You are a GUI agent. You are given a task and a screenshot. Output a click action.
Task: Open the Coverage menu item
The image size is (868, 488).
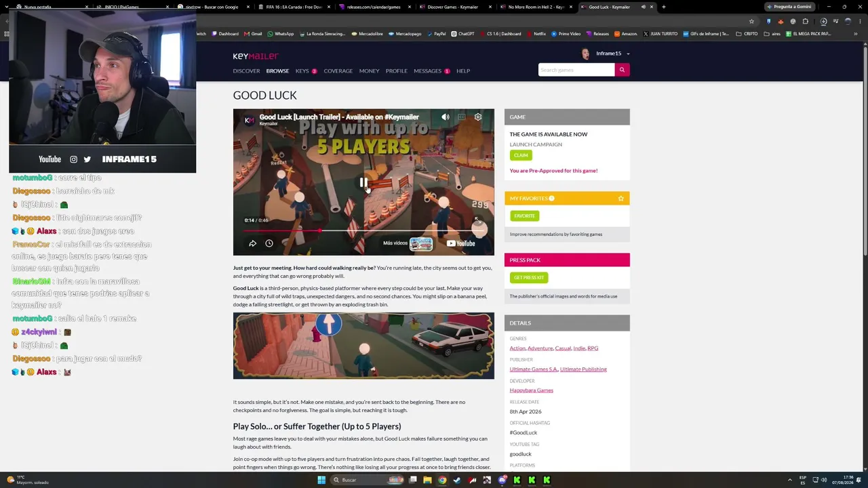point(338,70)
